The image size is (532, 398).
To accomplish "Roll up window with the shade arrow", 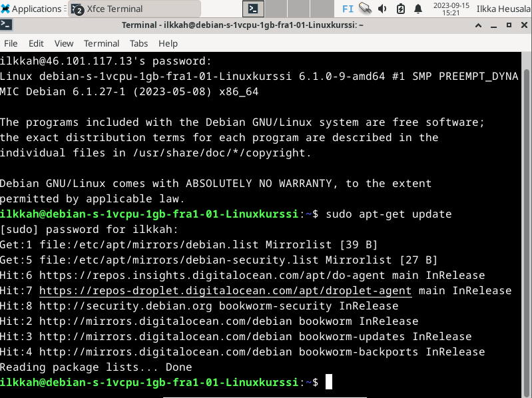I will 479,25.
